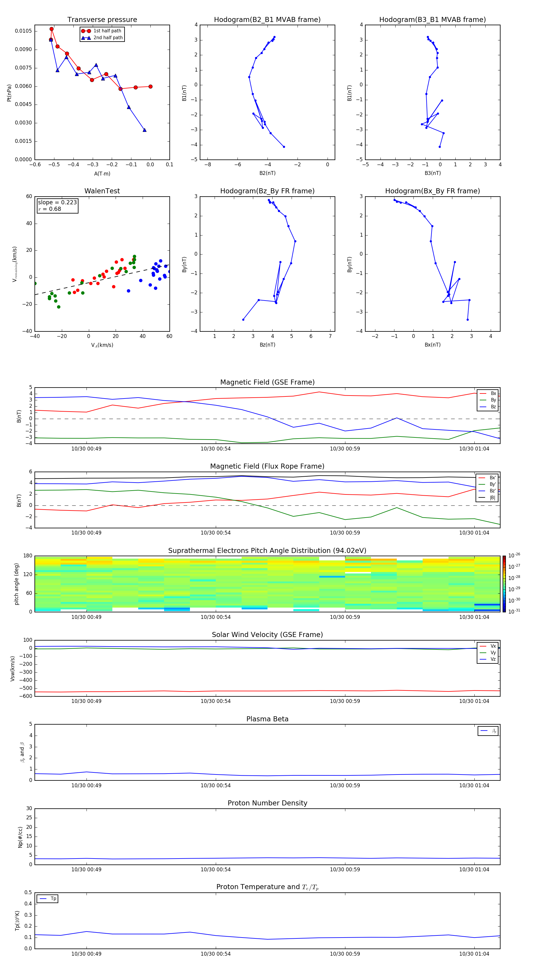The image size is (535, 980).
Task: Select "Bx" in the GSE magnetic field legend
Action: tap(488, 394)
